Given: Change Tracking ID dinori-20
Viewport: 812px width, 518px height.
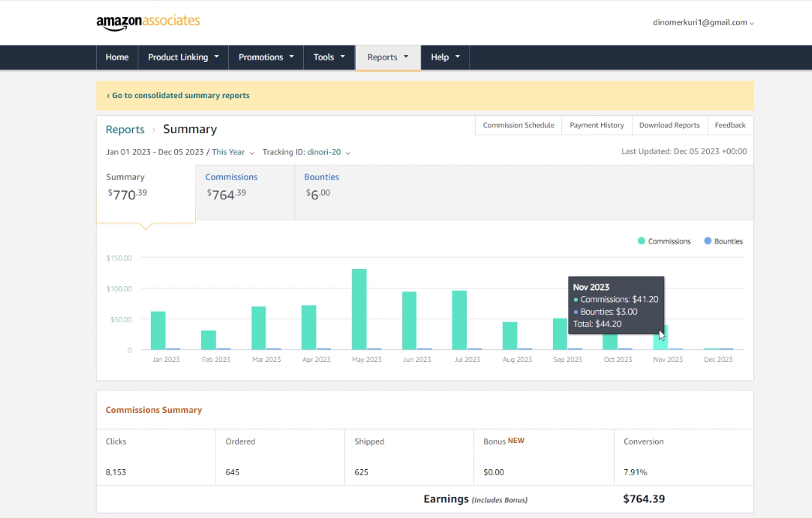Looking at the screenshot, I should click(329, 152).
